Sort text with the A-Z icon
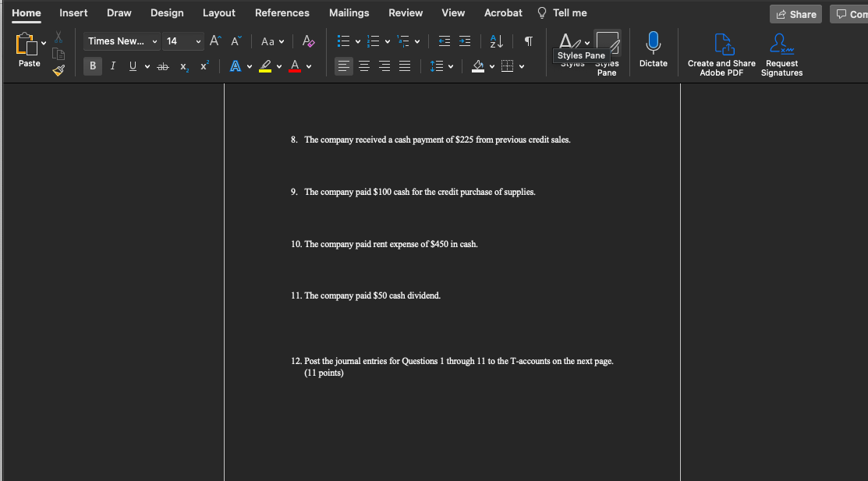Image resolution: width=868 pixels, height=481 pixels. click(497, 41)
